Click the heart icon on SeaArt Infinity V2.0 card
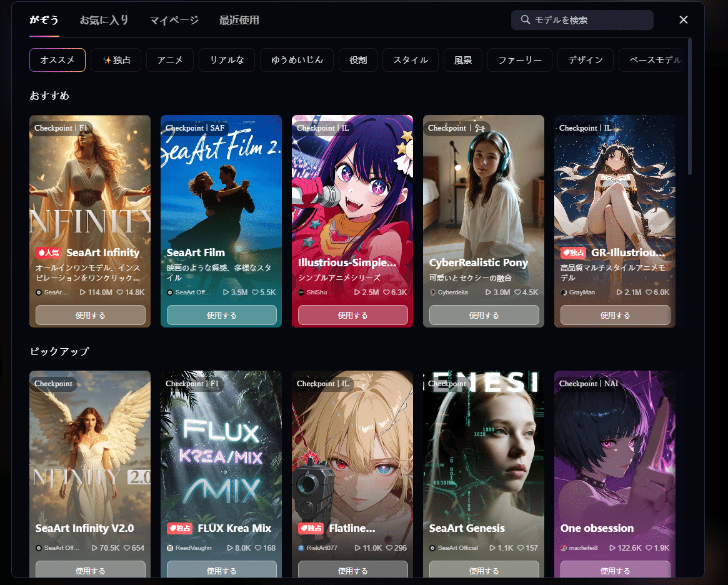Viewport: 728px width, 585px height. 127,548
